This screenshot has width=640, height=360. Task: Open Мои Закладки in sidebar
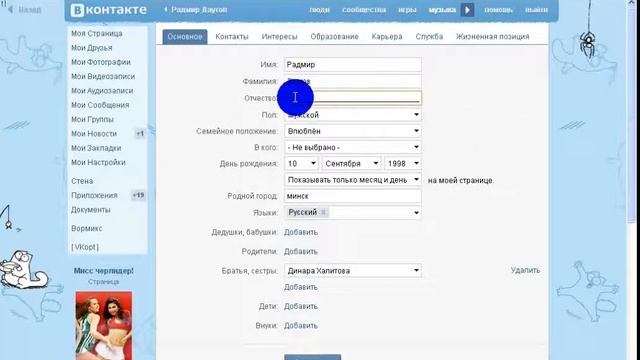[96, 148]
